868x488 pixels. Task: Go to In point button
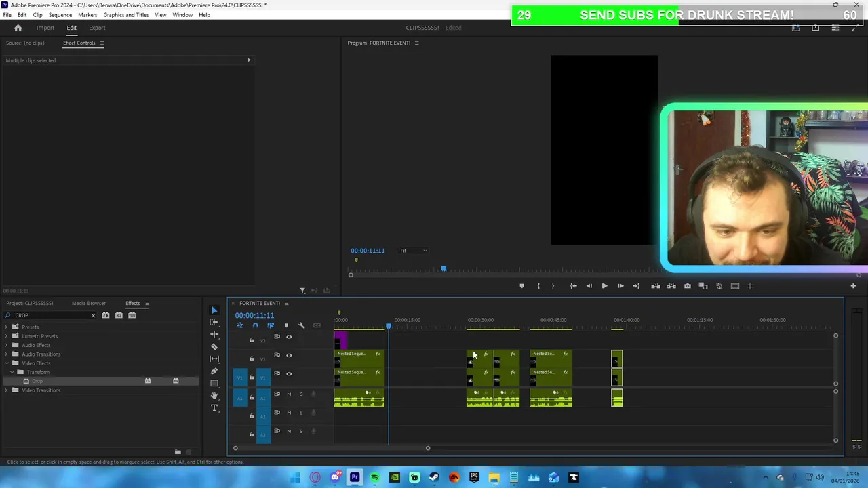tap(573, 286)
